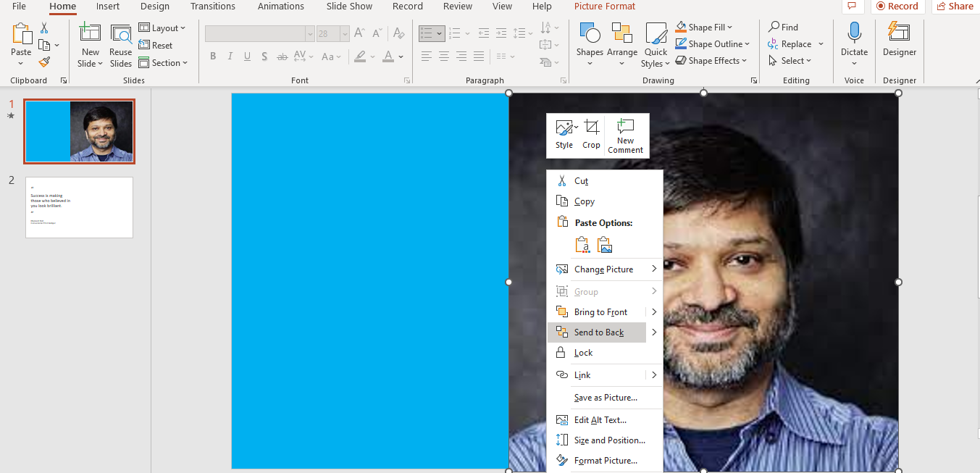Click Crop in the mini toolbar

click(x=592, y=135)
